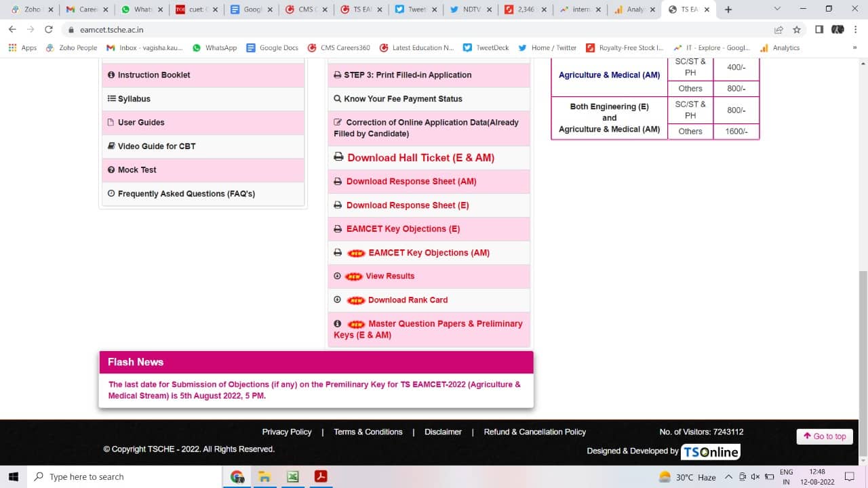The image size is (868, 488).
Task: Open taskbar notifications panel
Action: coord(850,476)
